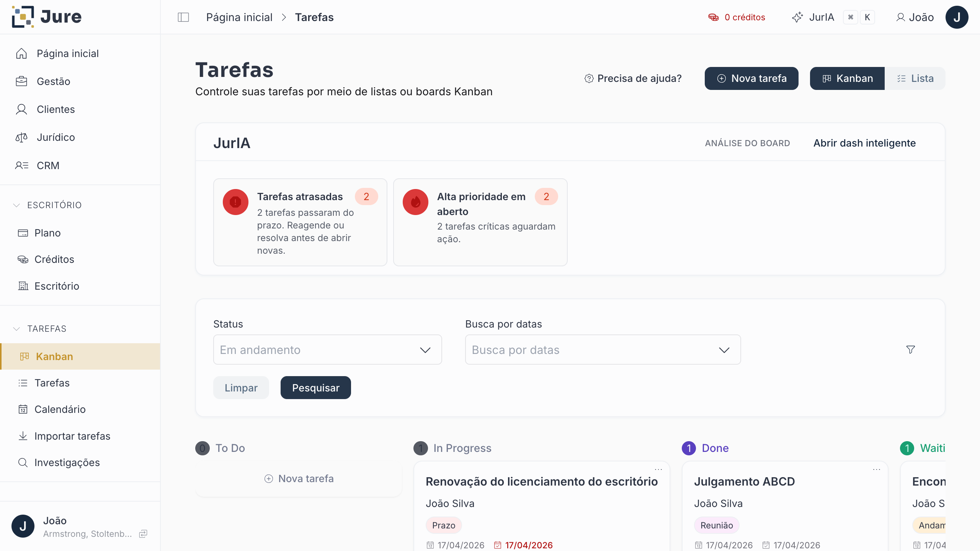Click the João avatar in top bar

(957, 17)
